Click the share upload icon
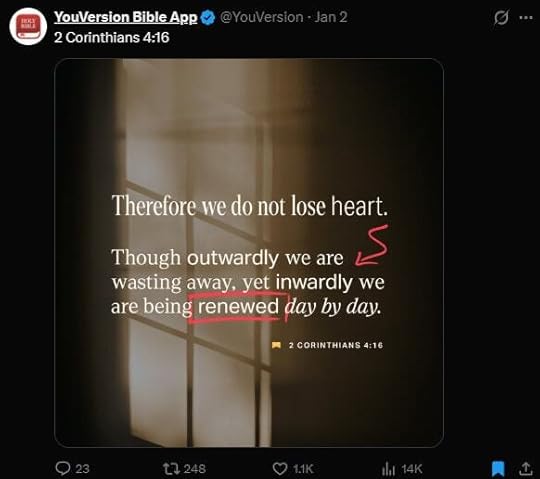The width and height of the screenshot is (540, 479). coord(526,469)
